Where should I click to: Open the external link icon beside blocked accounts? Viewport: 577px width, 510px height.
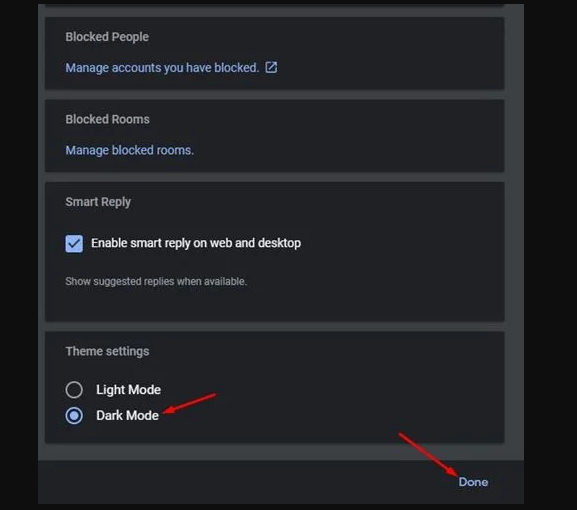[271, 67]
